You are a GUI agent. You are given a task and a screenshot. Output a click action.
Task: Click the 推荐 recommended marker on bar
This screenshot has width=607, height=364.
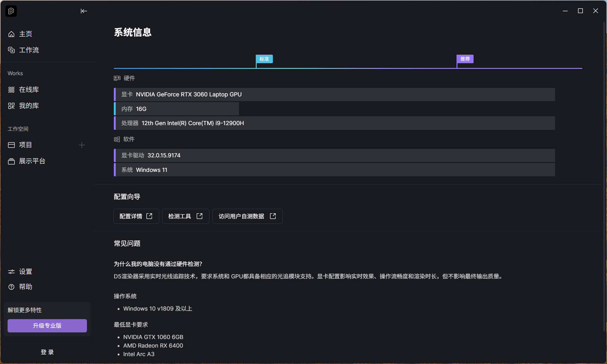(x=465, y=59)
